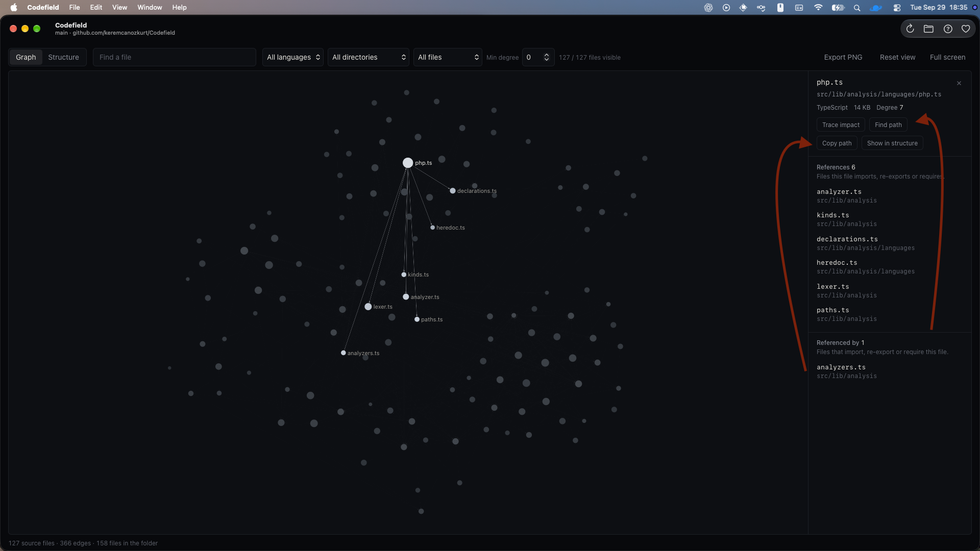Select the heredoc.ts graph node
Screen dimensions: 980x551
click(432, 228)
